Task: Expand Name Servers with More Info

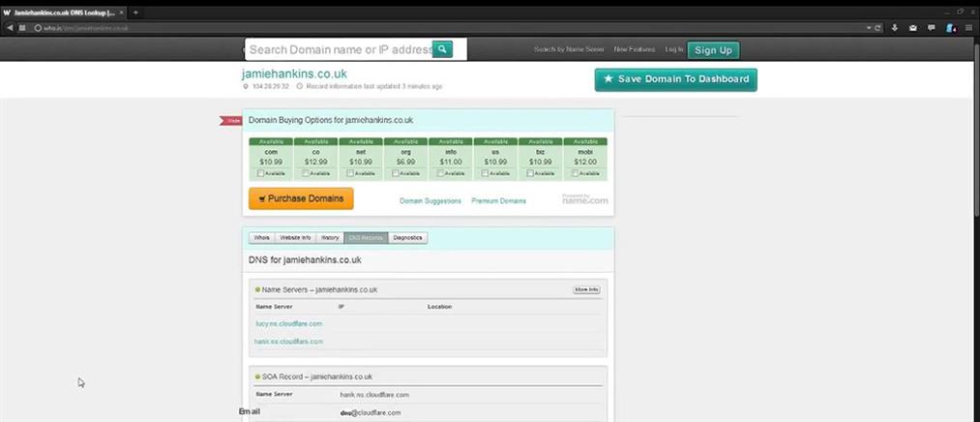Action: [x=586, y=289]
